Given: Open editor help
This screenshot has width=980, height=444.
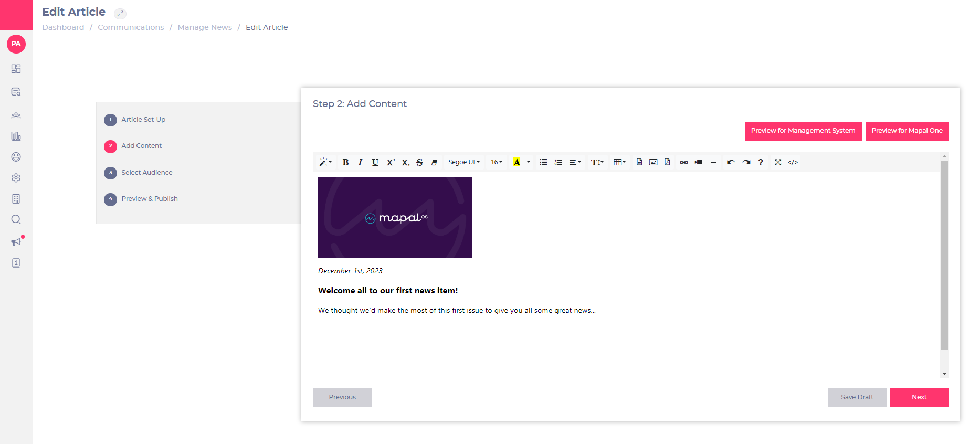Looking at the screenshot, I should click(760, 162).
